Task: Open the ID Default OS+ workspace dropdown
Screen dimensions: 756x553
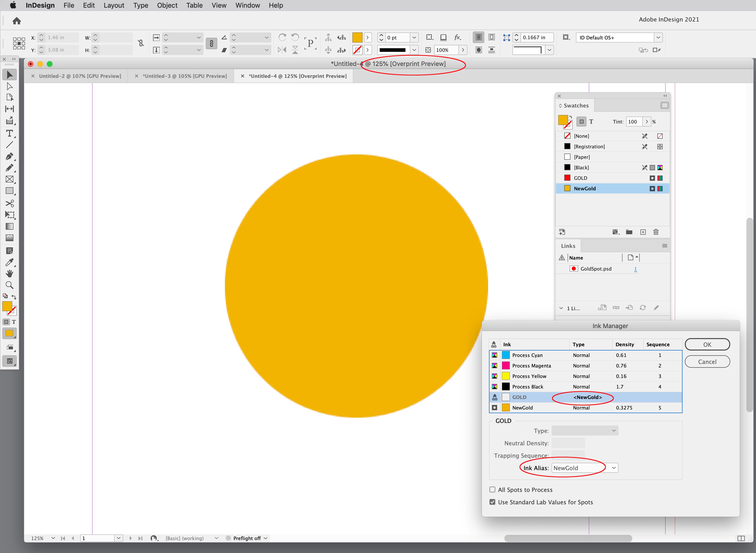Action: pyautogui.click(x=658, y=37)
